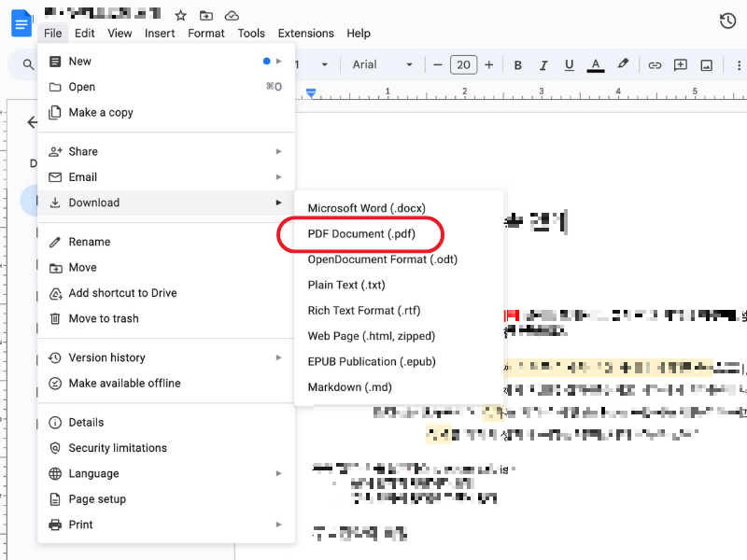747x560 pixels.
Task: Click the left indent marker on ruler
Action: pyautogui.click(x=311, y=92)
